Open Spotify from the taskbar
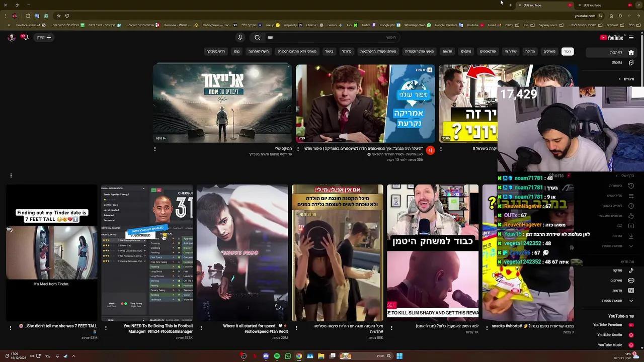Image resolution: width=644 pixels, height=362 pixels. [277, 356]
